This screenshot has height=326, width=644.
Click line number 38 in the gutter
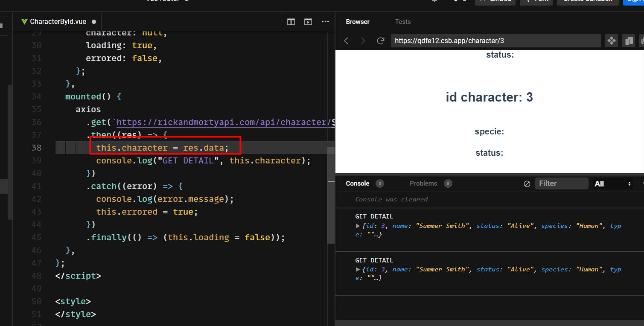(37, 148)
